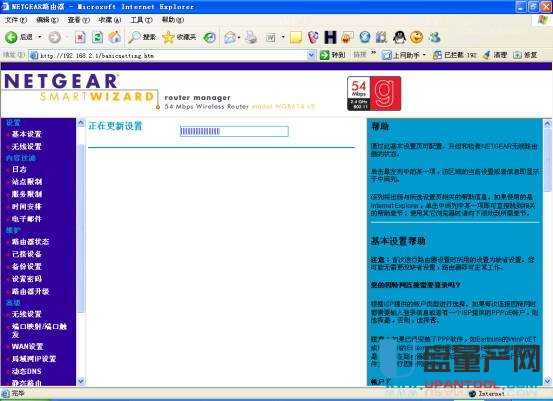This screenshot has height=401, width=553.
Task: Click the History toolbar icon
Action: click(x=209, y=37)
